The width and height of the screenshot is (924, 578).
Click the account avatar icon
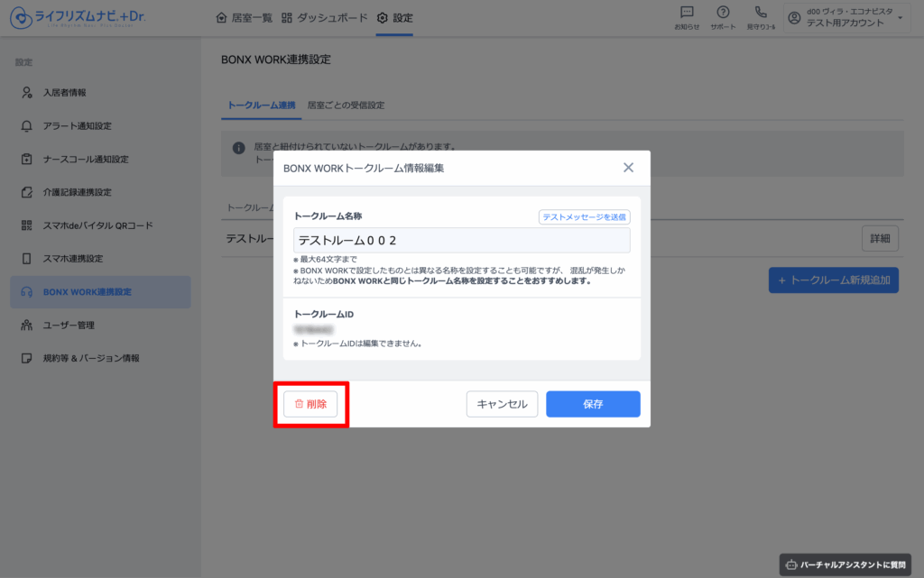tap(794, 18)
